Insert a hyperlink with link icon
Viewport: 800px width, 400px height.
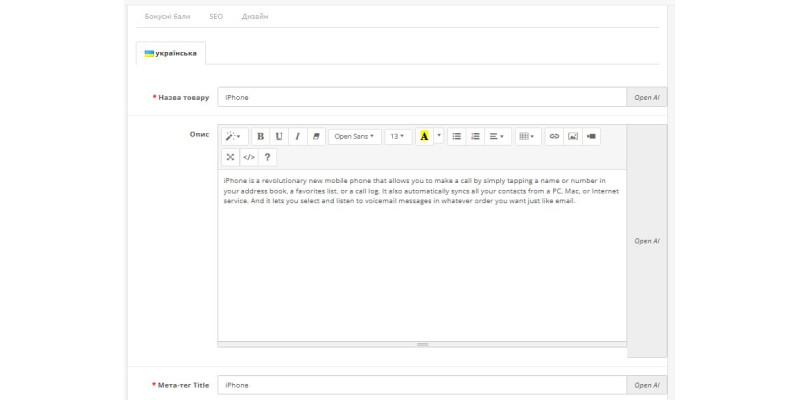(x=554, y=136)
